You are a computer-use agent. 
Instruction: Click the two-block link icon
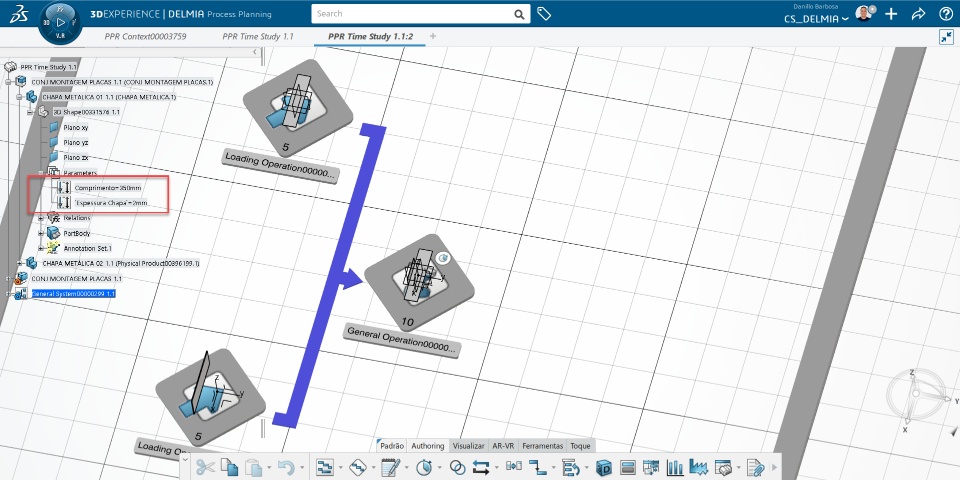point(514,468)
